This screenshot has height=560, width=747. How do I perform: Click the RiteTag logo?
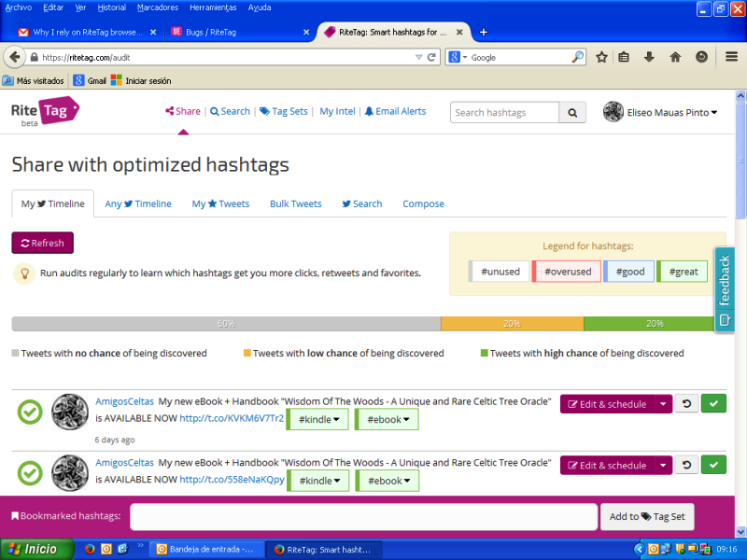45,112
